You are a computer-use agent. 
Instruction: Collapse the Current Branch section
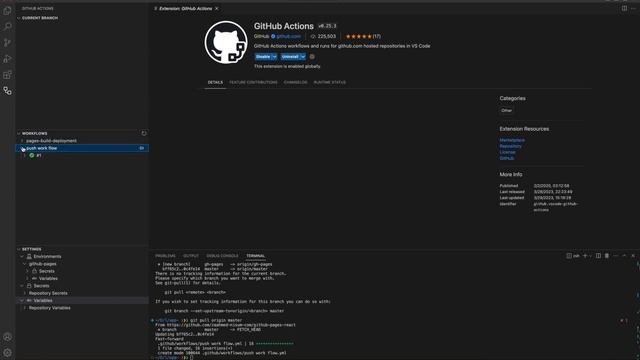[18, 18]
